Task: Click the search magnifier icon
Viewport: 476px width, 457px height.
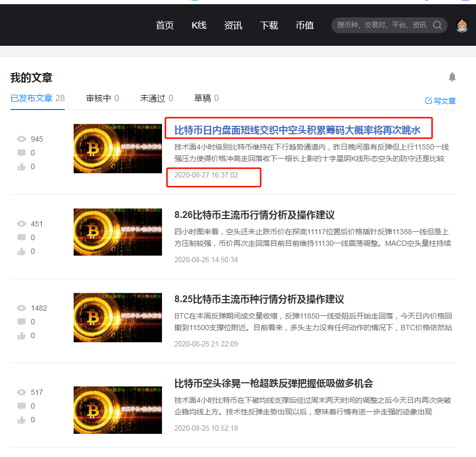Action: tap(437, 25)
